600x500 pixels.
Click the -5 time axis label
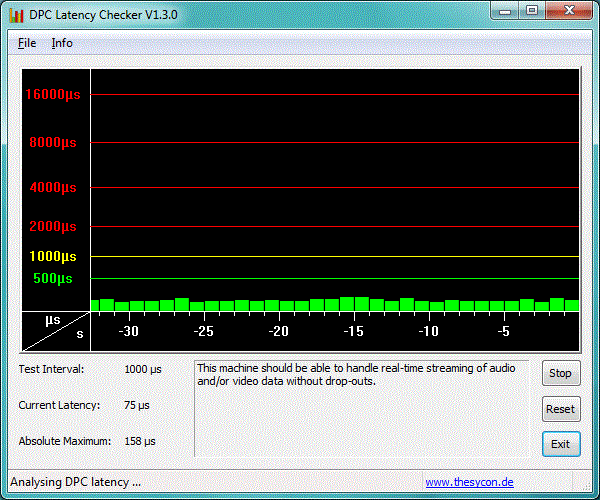(504, 331)
